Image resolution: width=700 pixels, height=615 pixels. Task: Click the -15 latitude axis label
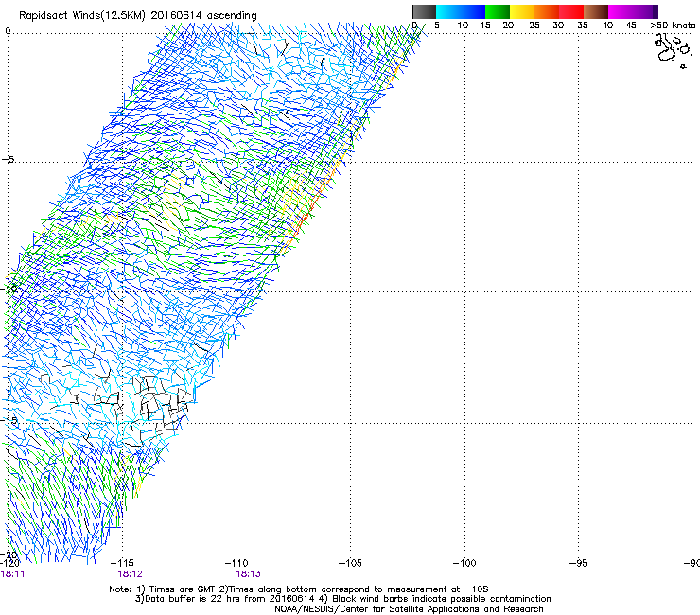[x=9, y=421]
